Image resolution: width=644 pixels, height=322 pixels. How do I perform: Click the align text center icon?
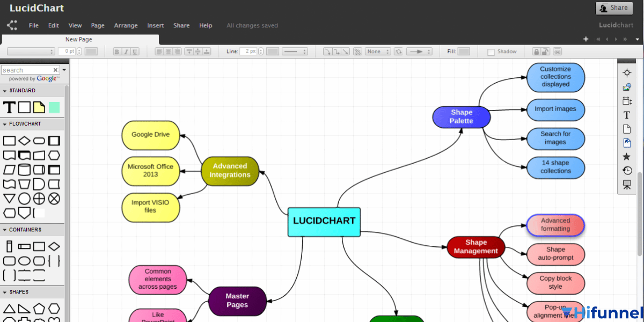point(169,52)
